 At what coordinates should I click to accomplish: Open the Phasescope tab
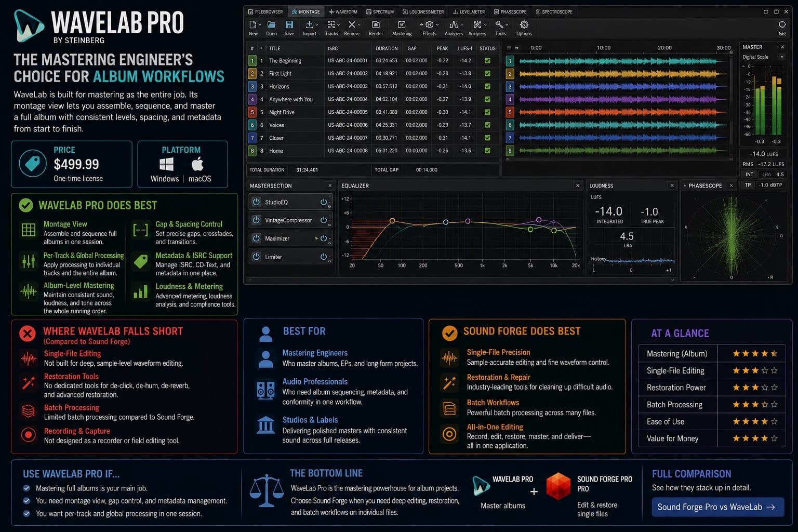[510, 11]
